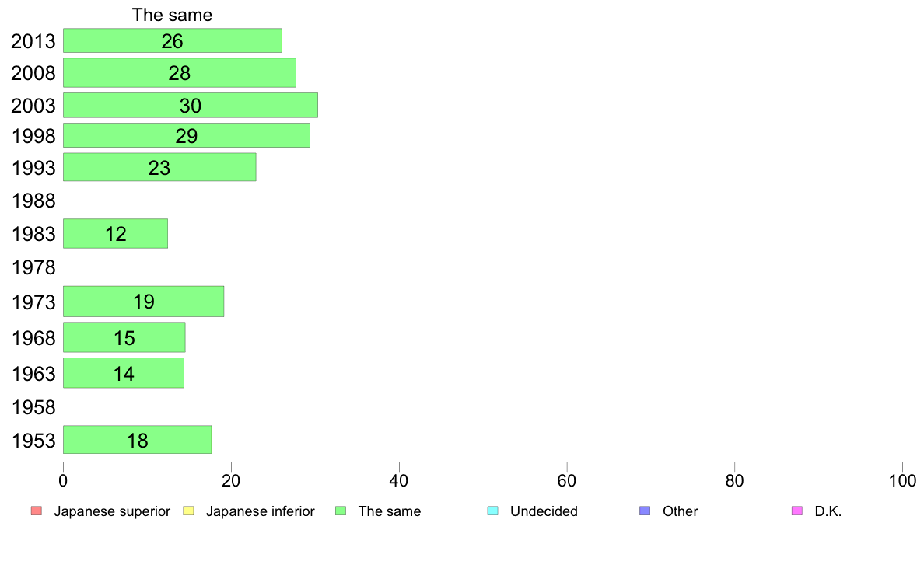Select the 1973 bar showing 19

(144, 302)
